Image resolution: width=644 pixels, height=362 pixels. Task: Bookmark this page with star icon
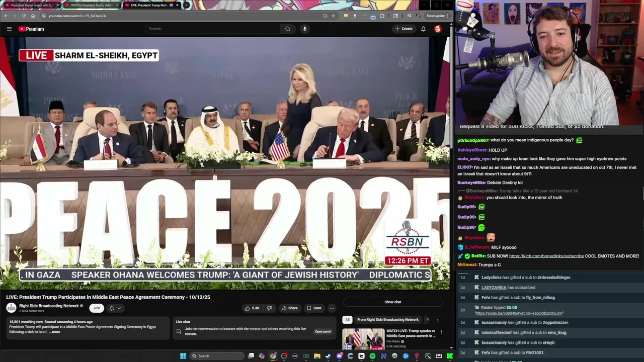pyautogui.click(x=333, y=16)
